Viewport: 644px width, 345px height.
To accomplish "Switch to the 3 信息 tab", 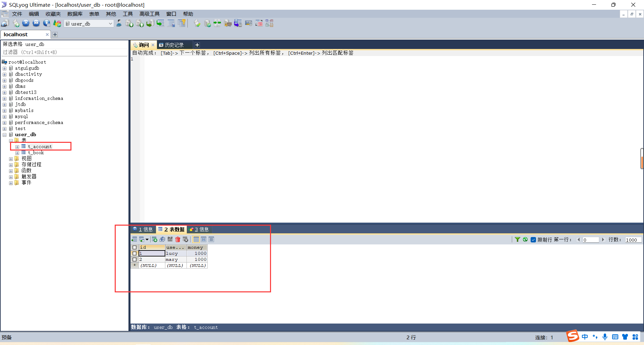I will click(199, 229).
